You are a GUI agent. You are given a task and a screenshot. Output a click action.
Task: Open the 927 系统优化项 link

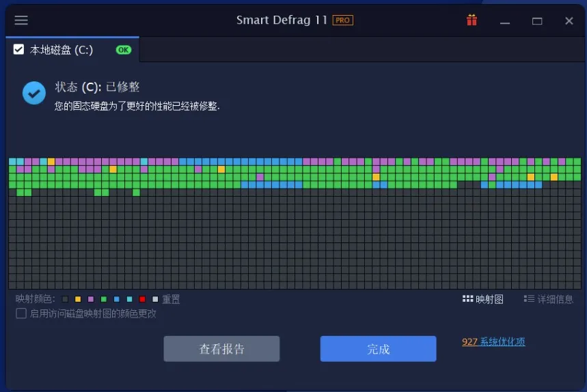(493, 341)
